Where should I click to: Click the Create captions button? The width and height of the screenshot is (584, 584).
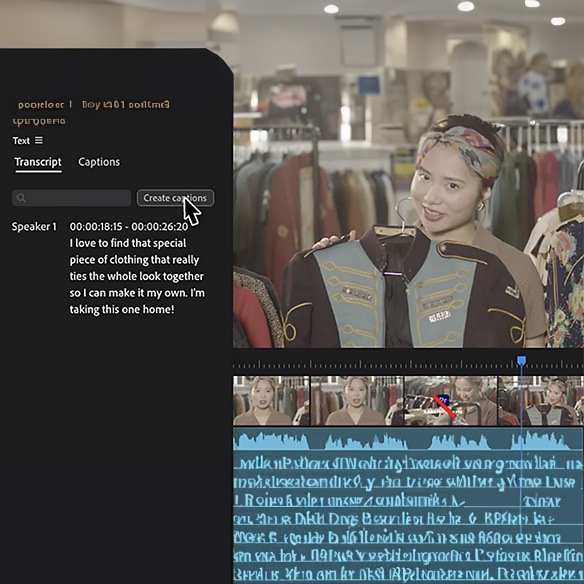(x=175, y=198)
